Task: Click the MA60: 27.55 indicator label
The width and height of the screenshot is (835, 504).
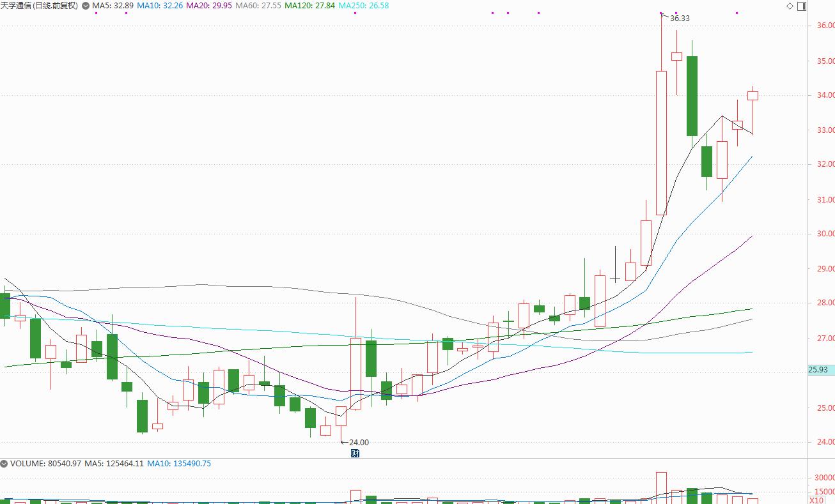Action: tap(258, 6)
